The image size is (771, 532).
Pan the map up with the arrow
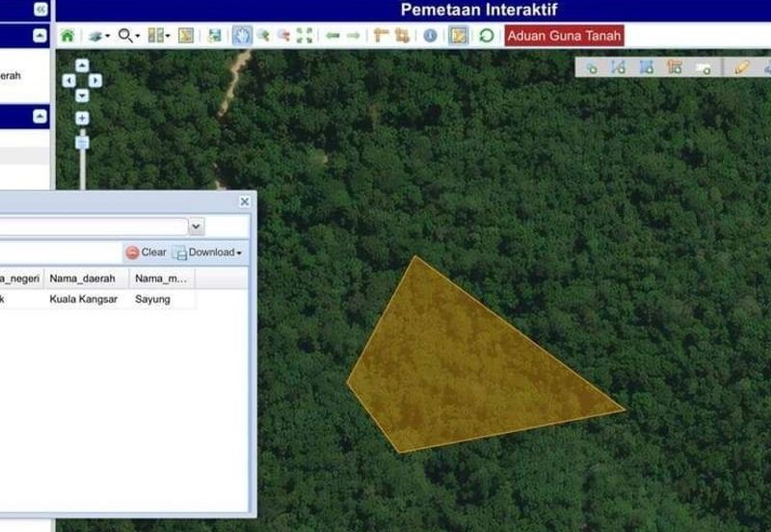coord(82,66)
